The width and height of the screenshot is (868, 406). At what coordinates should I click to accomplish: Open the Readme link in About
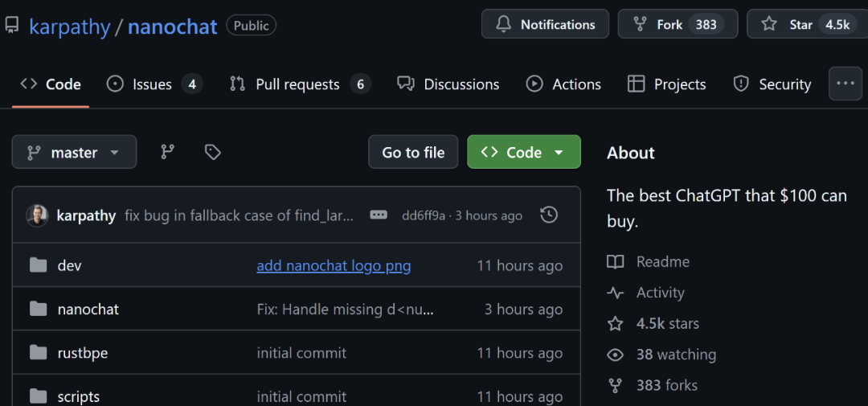(662, 261)
